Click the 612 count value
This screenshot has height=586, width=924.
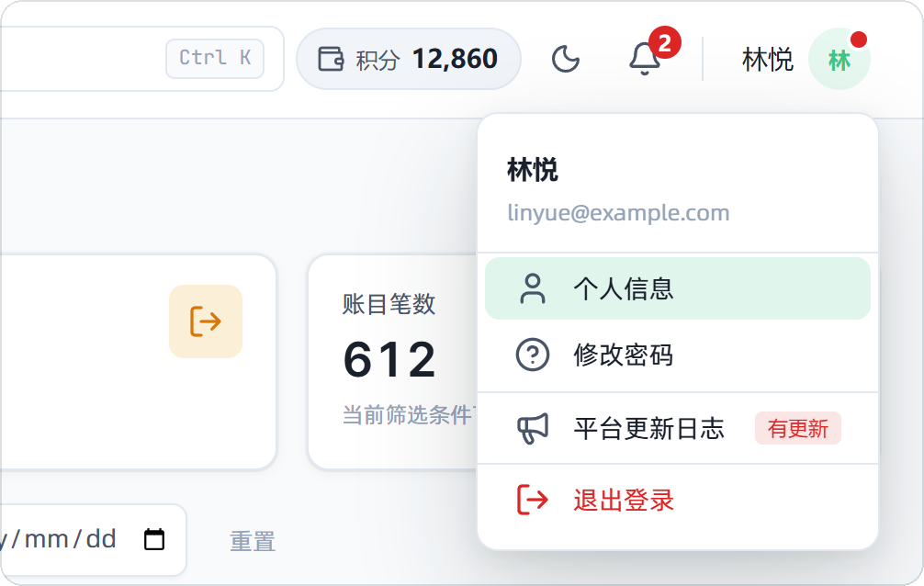pyautogui.click(x=389, y=360)
